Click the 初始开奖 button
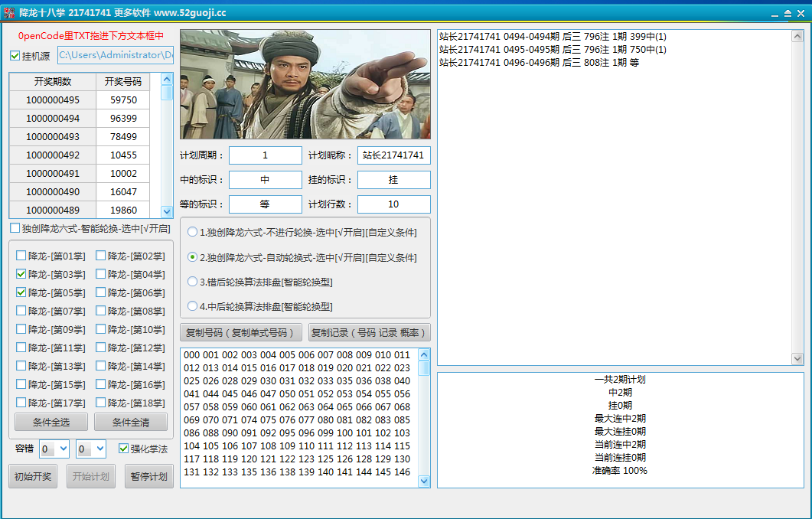 pyautogui.click(x=33, y=477)
